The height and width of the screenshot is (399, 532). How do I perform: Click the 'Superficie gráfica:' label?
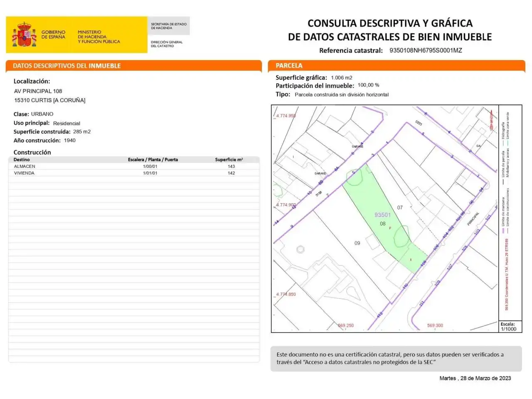pyautogui.click(x=301, y=78)
